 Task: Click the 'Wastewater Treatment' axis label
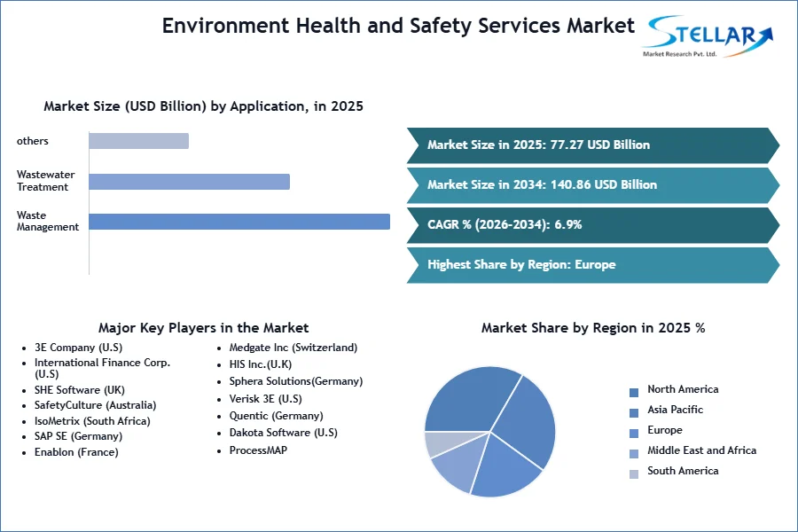(x=46, y=181)
